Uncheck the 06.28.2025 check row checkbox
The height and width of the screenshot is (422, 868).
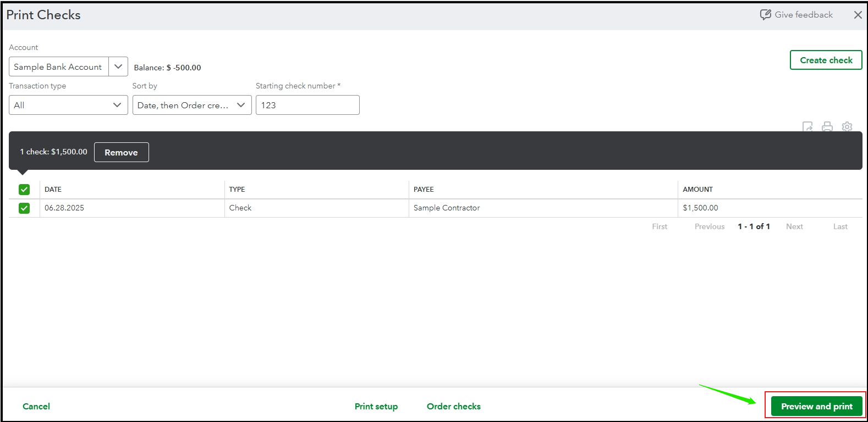coord(24,208)
